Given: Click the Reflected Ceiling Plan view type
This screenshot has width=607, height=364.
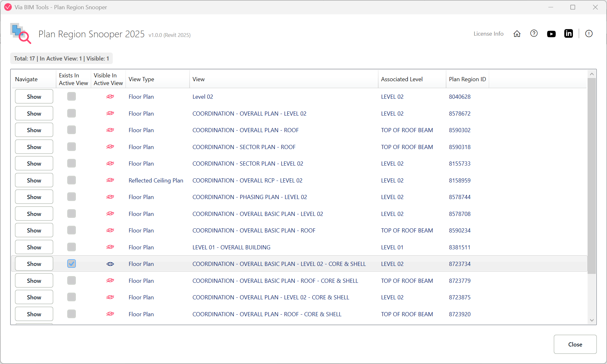Looking at the screenshot, I should tap(156, 180).
